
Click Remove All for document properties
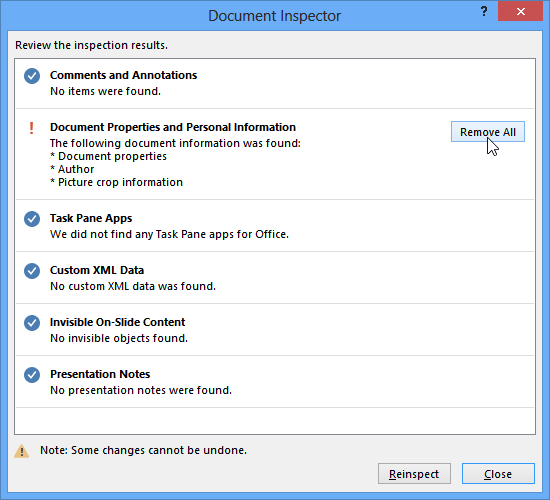click(x=488, y=132)
